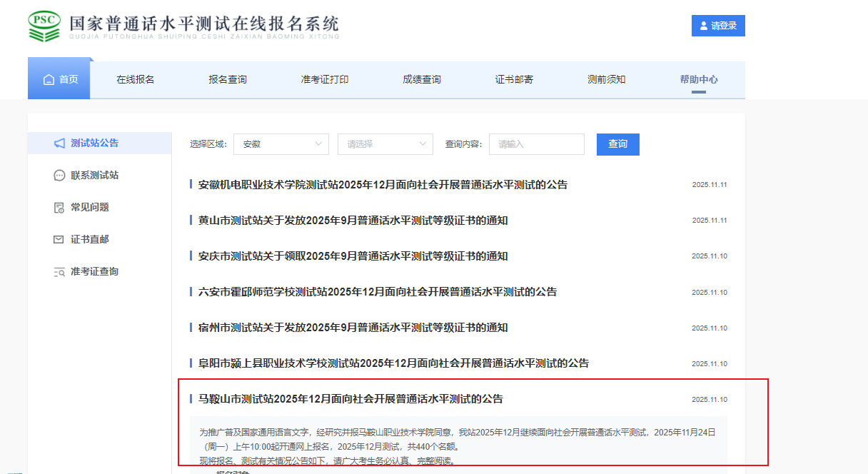This screenshot has width=868, height=474.
Task: Click the PSC logo in the header
Action: tap(44, 26)
